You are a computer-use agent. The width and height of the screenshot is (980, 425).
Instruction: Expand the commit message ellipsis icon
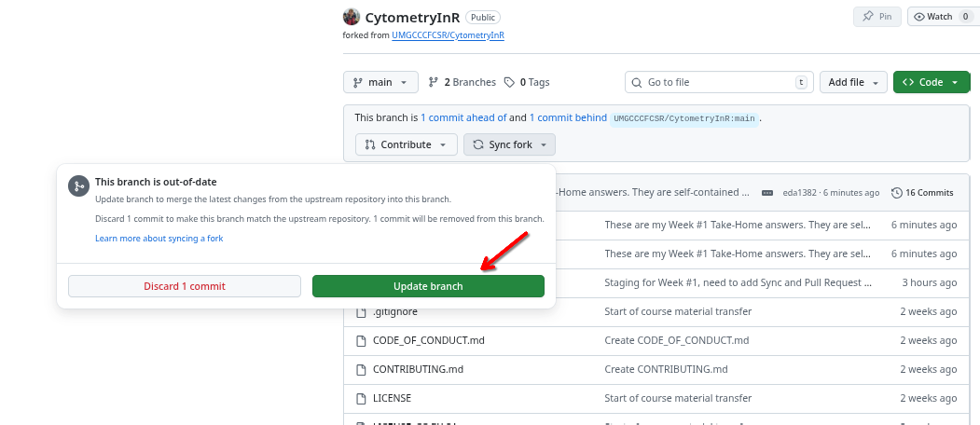tap(767, 193)
